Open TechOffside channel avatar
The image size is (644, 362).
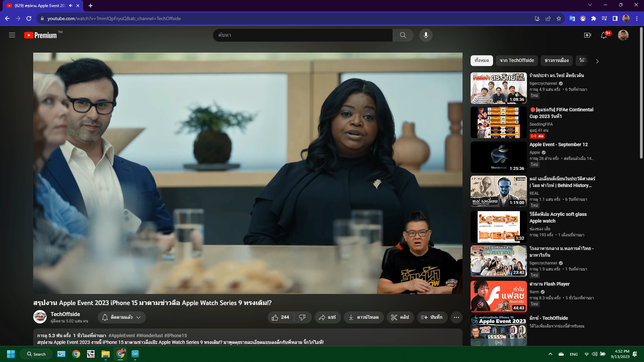[40, 317]
